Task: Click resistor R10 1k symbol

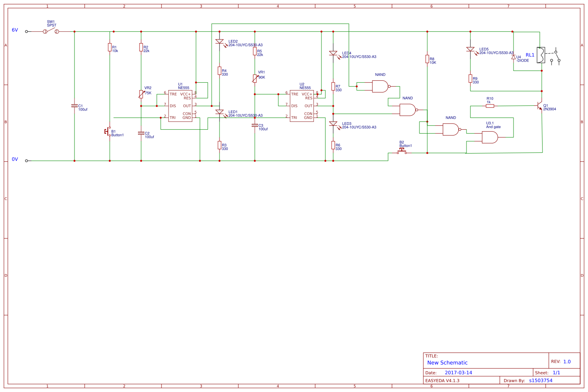Action: pyautogui.click(x=489, y=106)
